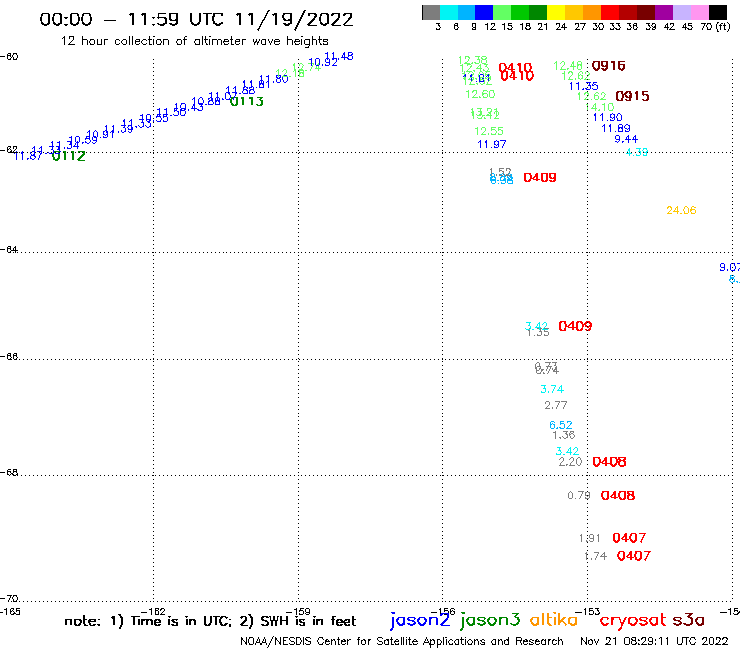The width and height of the screenshot is (740, 650).
Task: Click the red "0409" next to 1.52
Action: [540, 178]
